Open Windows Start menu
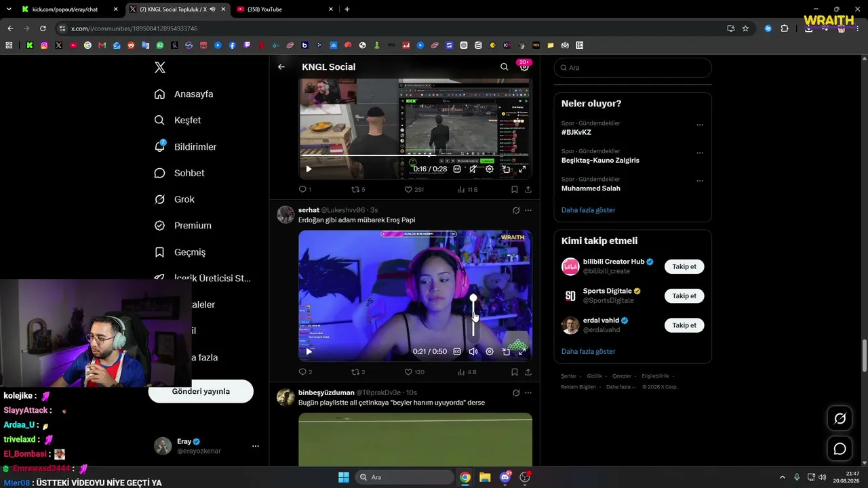This screenshot has height=488, width=868. (343, 477)
